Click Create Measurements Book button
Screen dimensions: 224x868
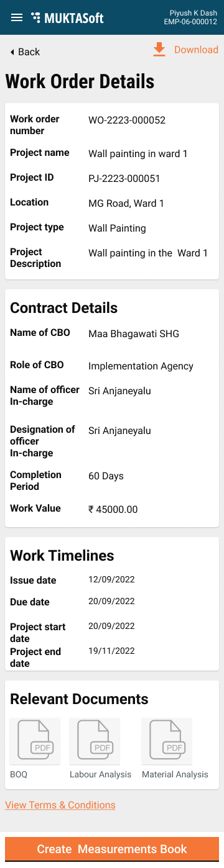point(112,849)
